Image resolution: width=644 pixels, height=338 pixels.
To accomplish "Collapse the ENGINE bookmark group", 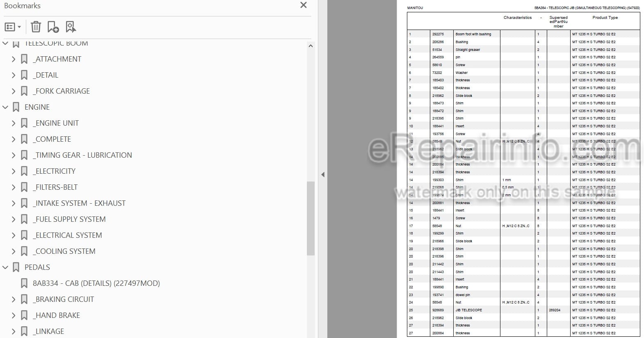I will tap(5, 107).
